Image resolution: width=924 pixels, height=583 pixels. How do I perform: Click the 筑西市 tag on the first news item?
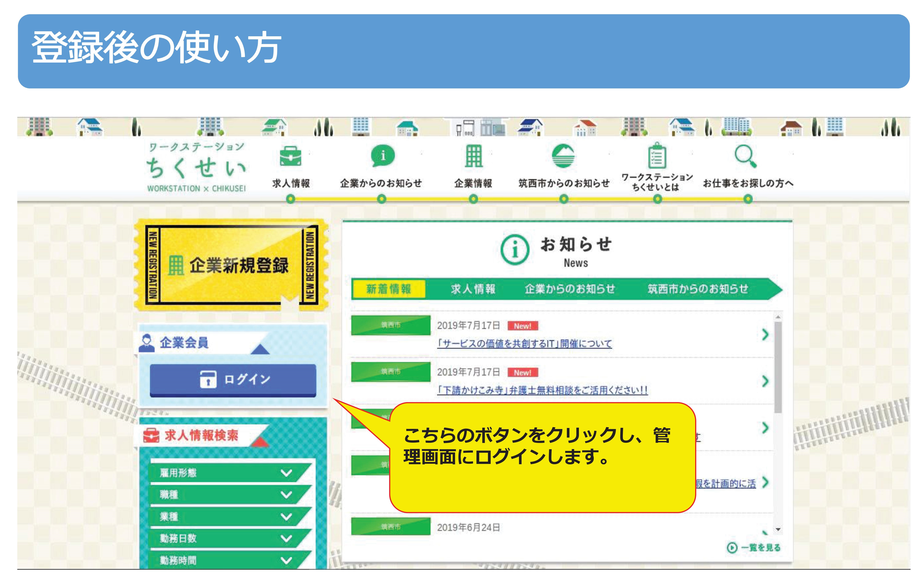pyautogui.click(x=391, y=325)
